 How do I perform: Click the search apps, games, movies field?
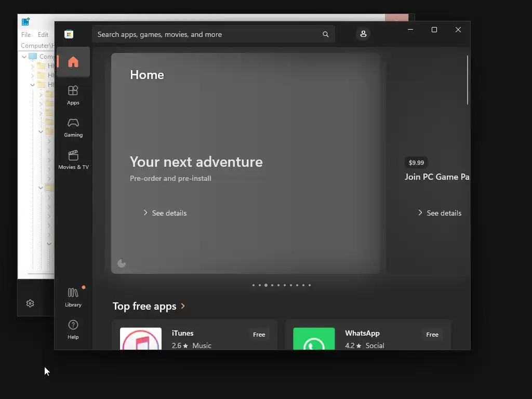click(214, 34)
